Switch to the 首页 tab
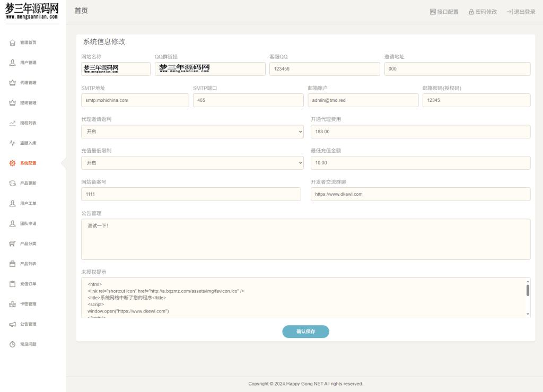 tap(81, 10)
